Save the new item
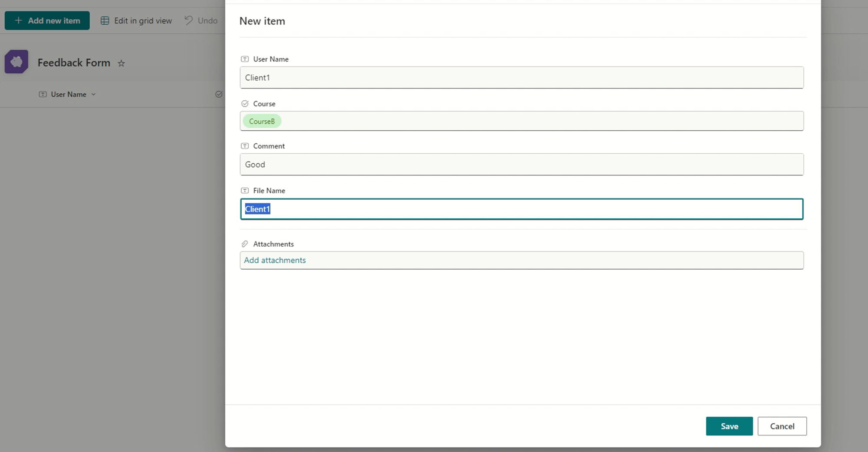 pyautogui.click(x=730, y=426)
